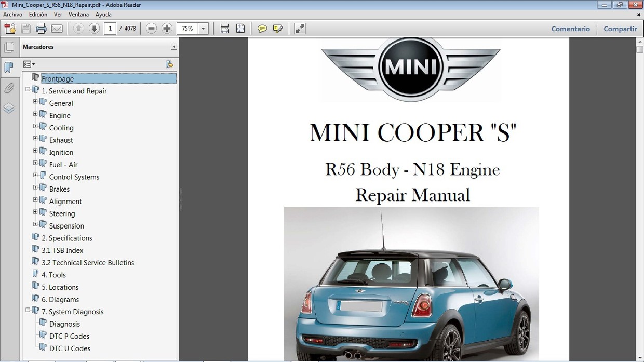Expand the 'Engine' bookmark

(x=34, y=115)
